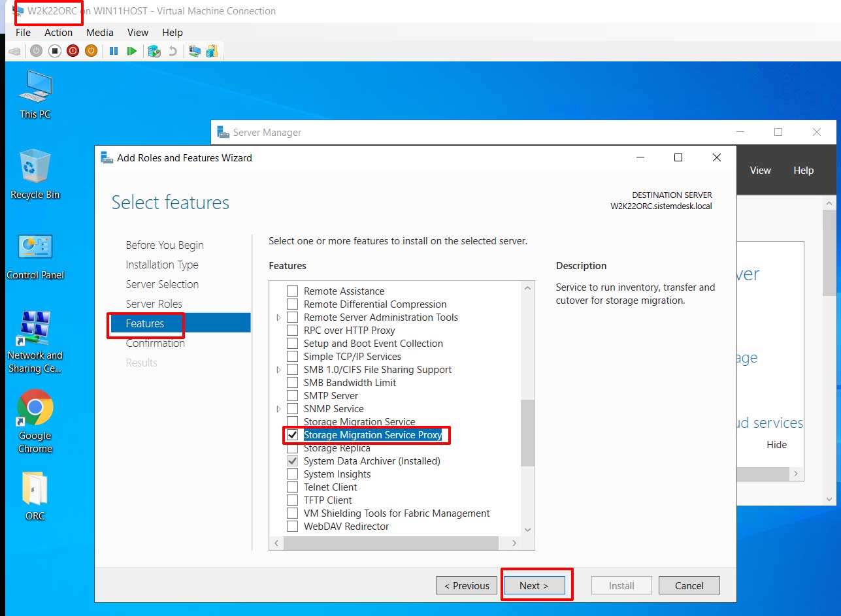The width and height of the screenshot is (841, 616).
Task: Open the Help menu of VM Connection
Action: tap(173, 32)
